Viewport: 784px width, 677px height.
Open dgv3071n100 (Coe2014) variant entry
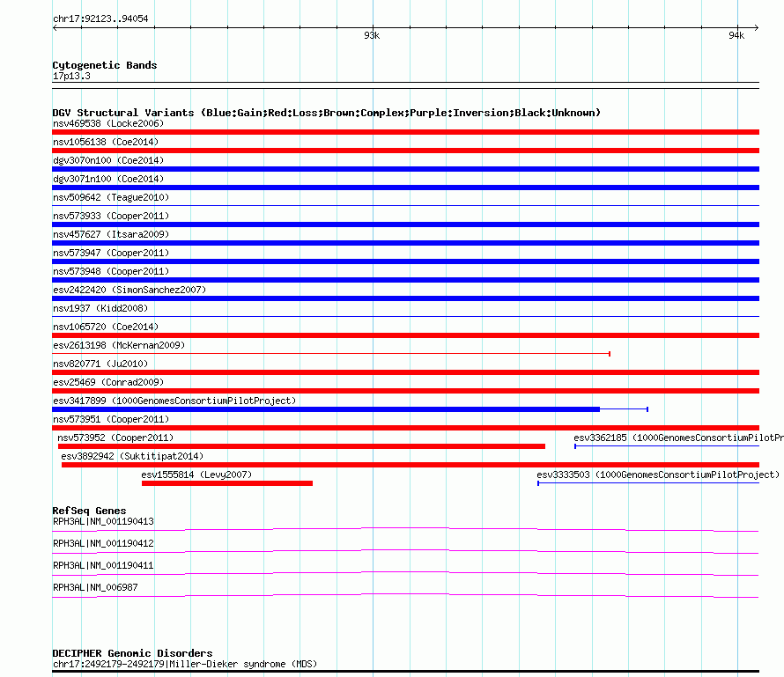(108, 179)
